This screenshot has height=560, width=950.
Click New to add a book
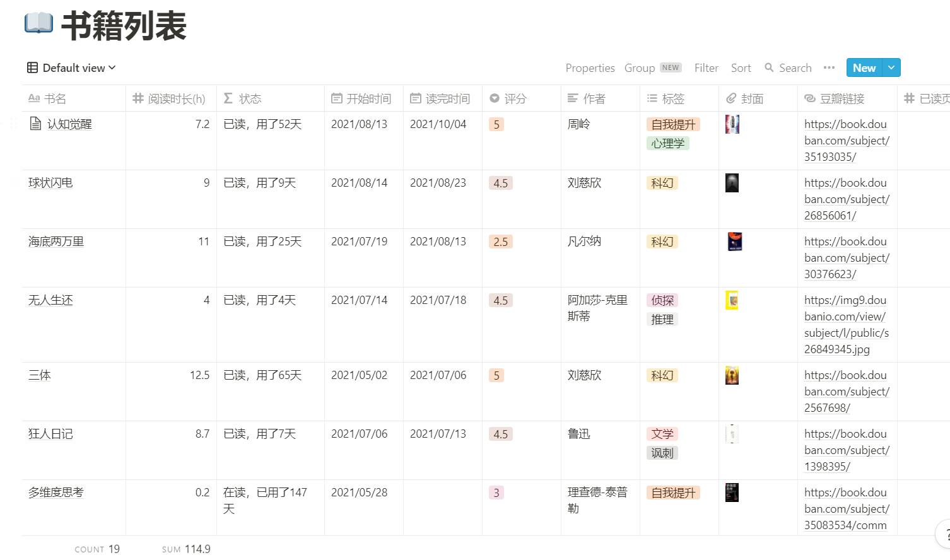point(864,67)
